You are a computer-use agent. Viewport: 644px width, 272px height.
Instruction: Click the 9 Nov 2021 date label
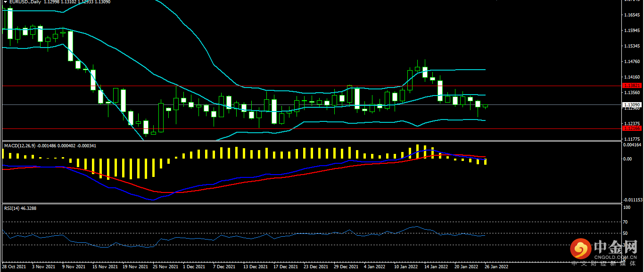[x=74, y=267]
